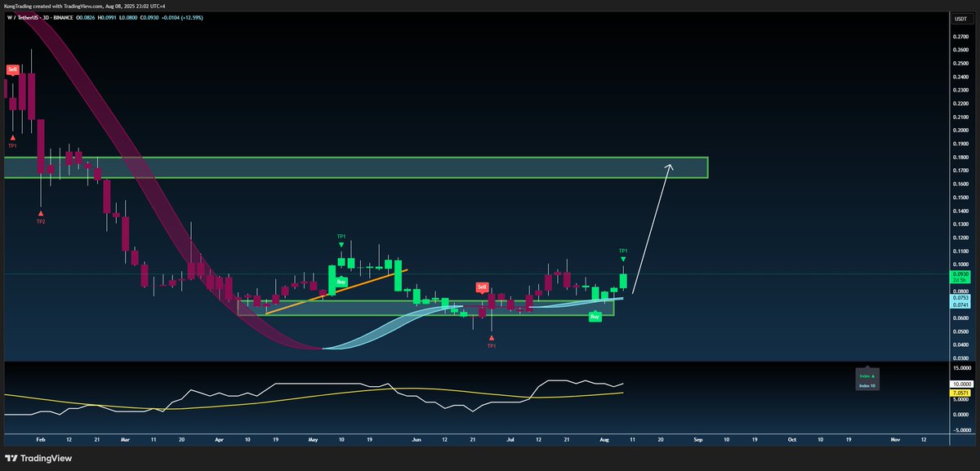
Task: Click the Index ▲ line in the tooltip
Action: click(866, 375)
